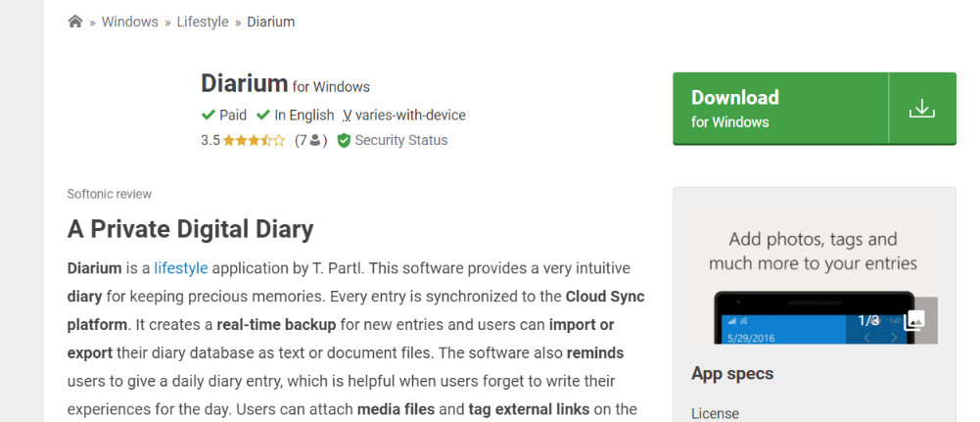Open the Security Status text link
980x422 pixels.
[x=400, y=140]
